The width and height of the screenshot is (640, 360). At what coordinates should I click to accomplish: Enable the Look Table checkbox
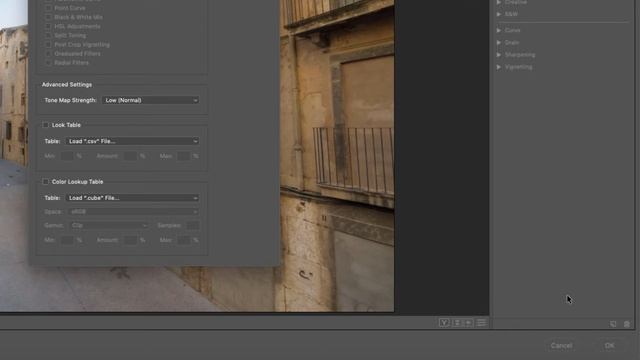[45, 125]
